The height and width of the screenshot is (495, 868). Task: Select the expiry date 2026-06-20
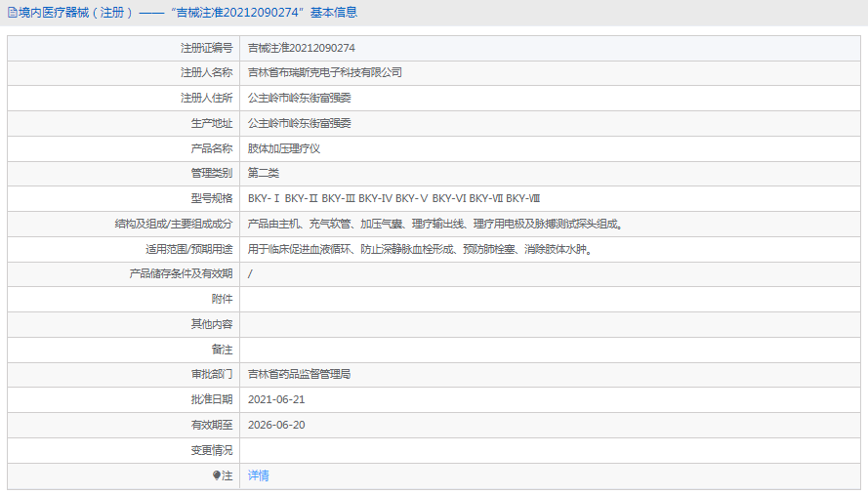[276, 425]
